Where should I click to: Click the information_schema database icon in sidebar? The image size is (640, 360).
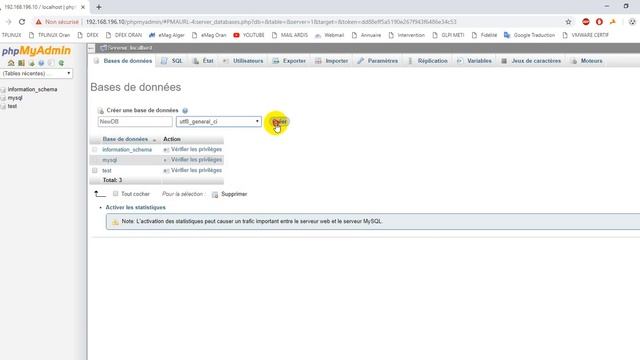4,89
